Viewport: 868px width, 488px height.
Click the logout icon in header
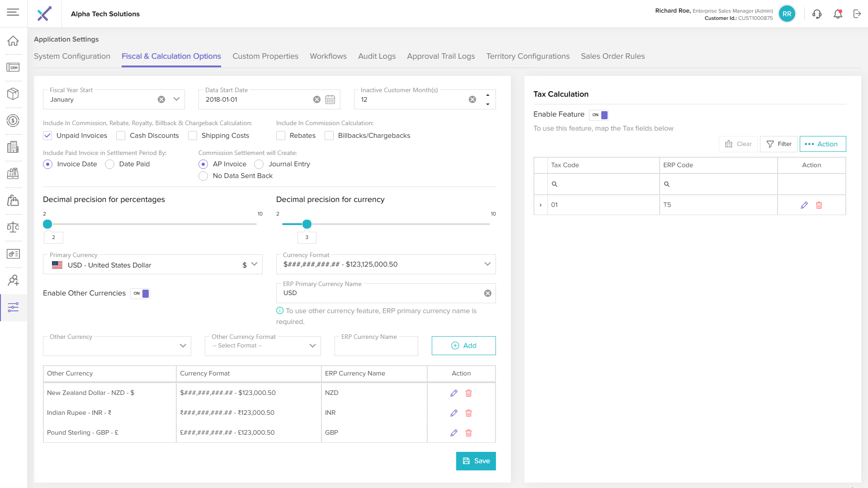857,14
